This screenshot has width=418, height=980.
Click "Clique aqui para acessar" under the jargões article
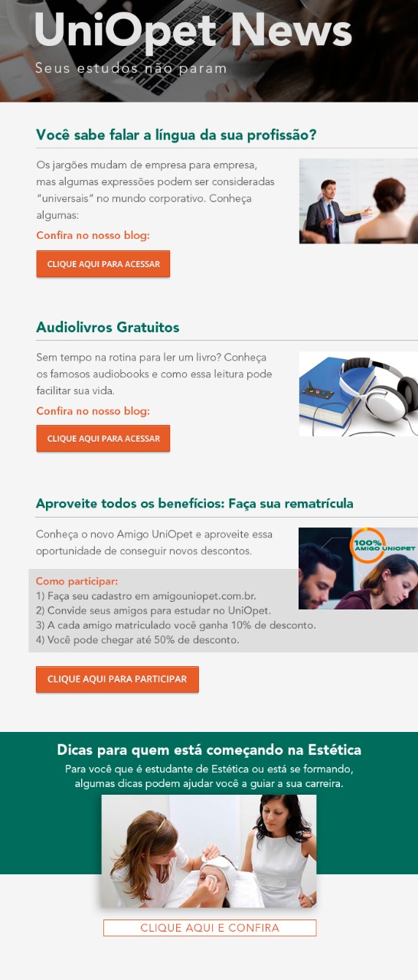(x=103, y=264)
